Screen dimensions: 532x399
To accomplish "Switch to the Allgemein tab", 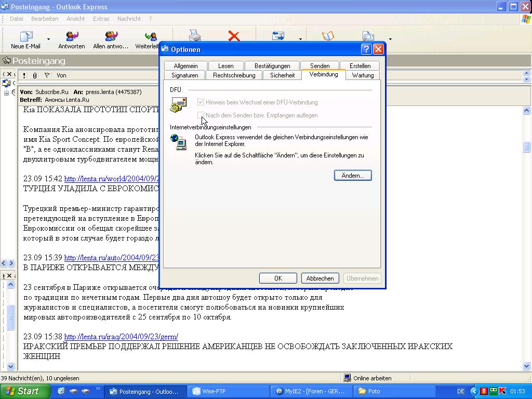I will [x=185, y=65].
